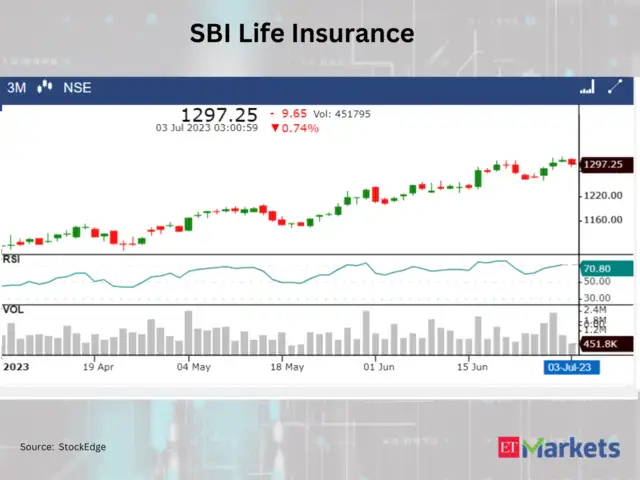640x480 pixels.
Task: Click the 2.4M volume axis label
Action: [x=595, y=310]
